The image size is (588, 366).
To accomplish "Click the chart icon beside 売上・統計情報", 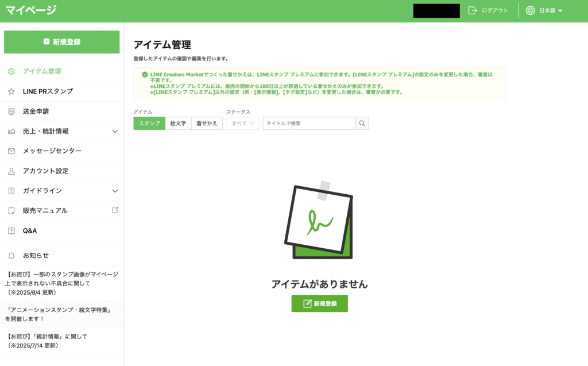I will point(11,132).
